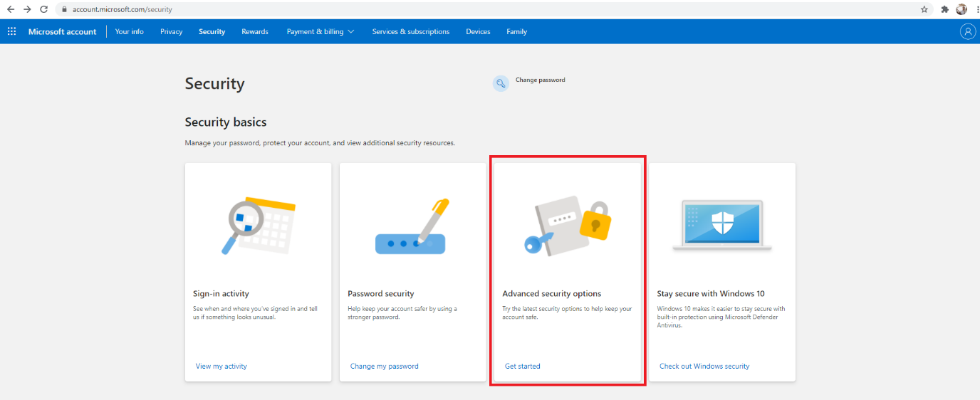Open the Microsoft apps grid launcher
The image size is (980, 400).
[x=11, y=31]
